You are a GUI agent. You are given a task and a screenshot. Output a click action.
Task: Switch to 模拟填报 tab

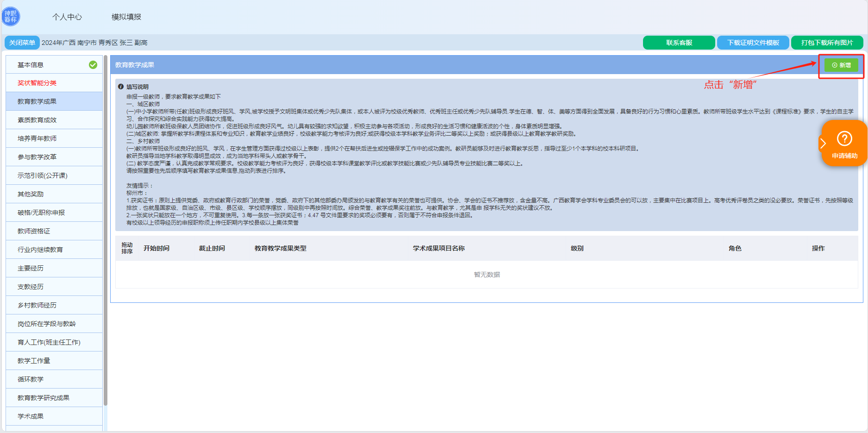pos(126,17)
